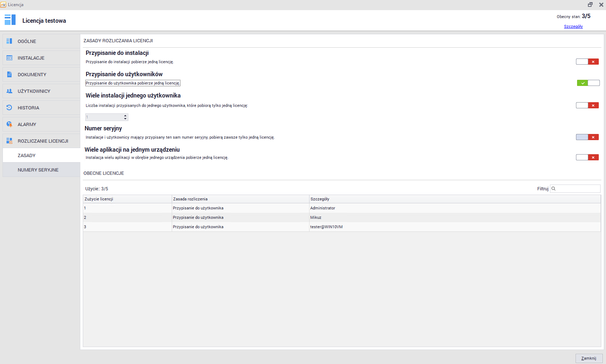The image size is (606, 364).
Task: Select the tester@WIN10VM license row
Action: 326,227
